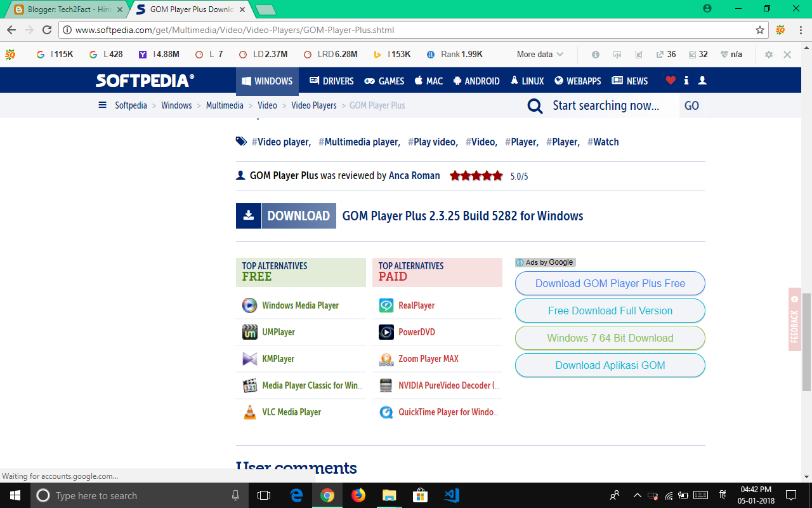This screenshot has width=812, height=508.
Task: Click the red heart icon in navbar
Action: pyautogui.click(x=671, y=81)
